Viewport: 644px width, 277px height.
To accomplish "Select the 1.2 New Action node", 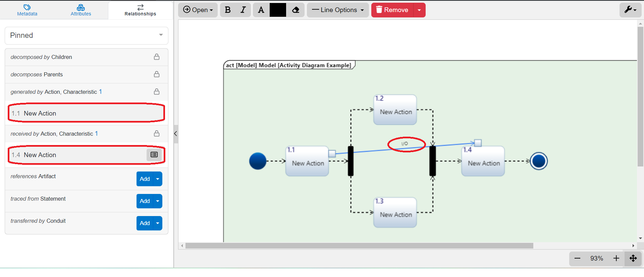I will [x=395, y=110].
